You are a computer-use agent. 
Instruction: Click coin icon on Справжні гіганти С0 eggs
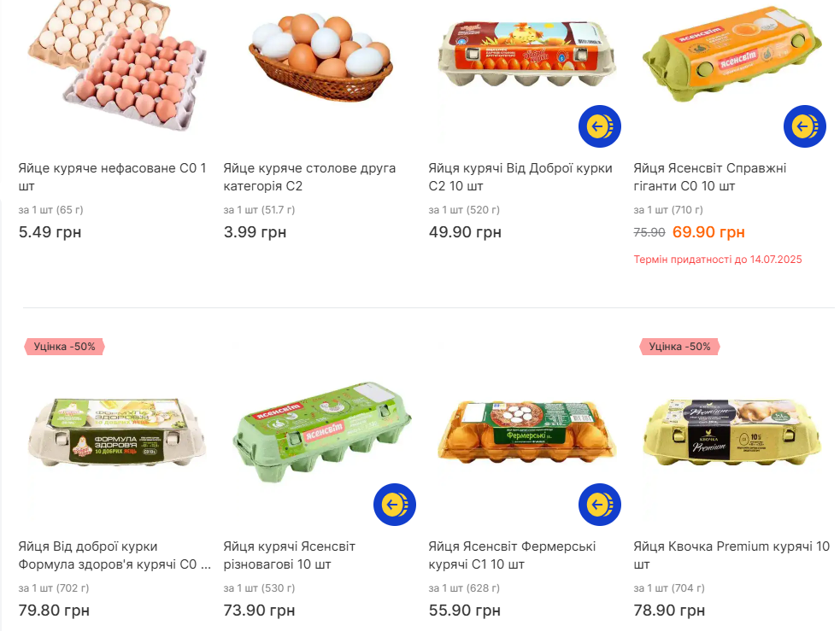click(x=804, y=126)
